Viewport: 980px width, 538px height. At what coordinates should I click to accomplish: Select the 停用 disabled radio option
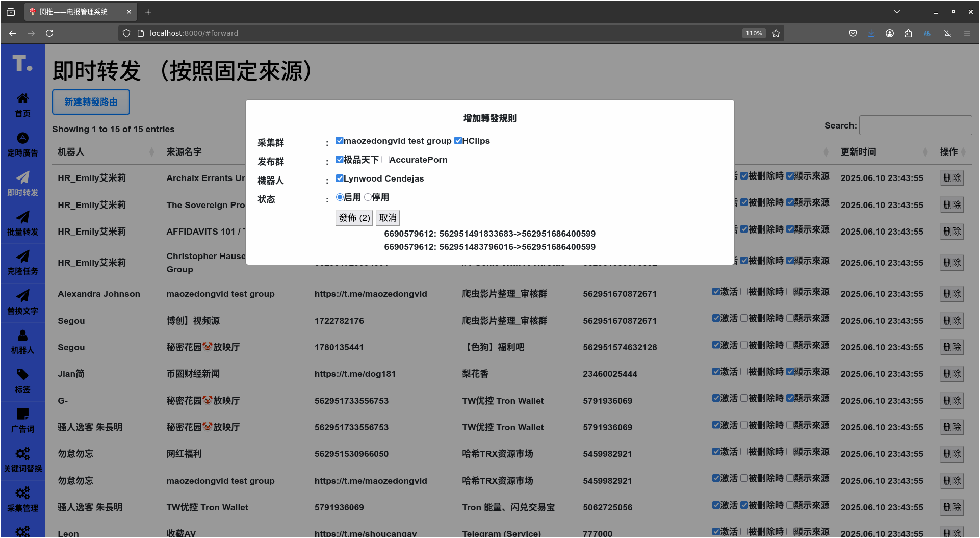tap(368, 197)
